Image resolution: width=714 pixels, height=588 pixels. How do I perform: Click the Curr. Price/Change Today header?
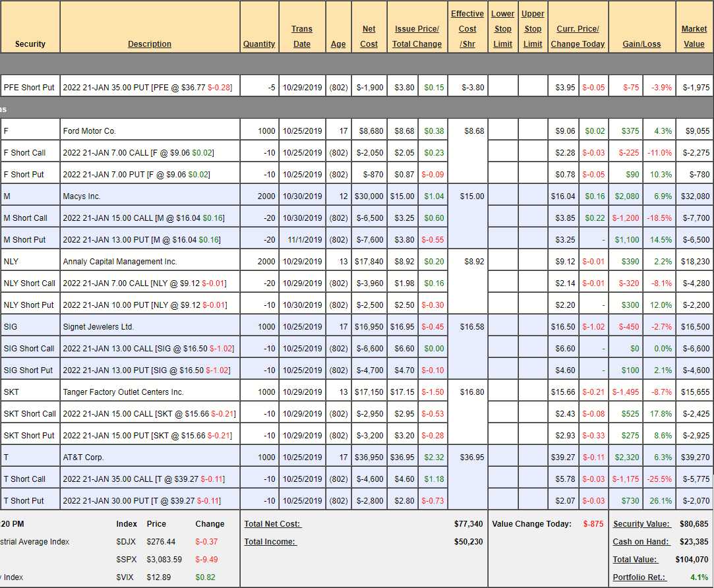click(578, 36)
